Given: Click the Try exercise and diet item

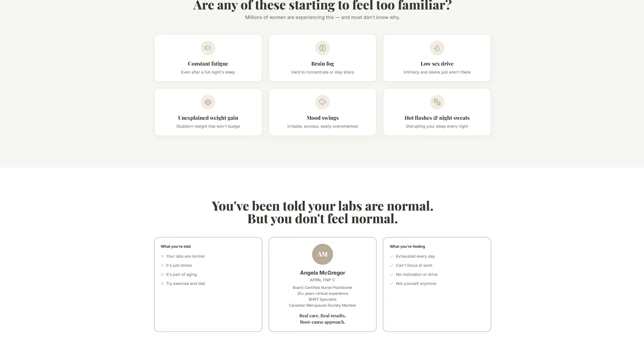Looking at the screenshot, I should click(x=186, y=284).
